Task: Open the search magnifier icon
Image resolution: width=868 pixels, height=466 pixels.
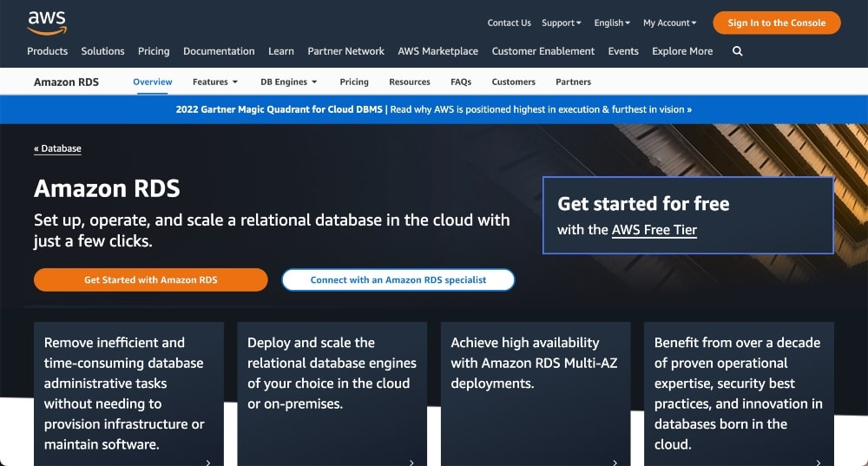Action: [x=737, y=51]
